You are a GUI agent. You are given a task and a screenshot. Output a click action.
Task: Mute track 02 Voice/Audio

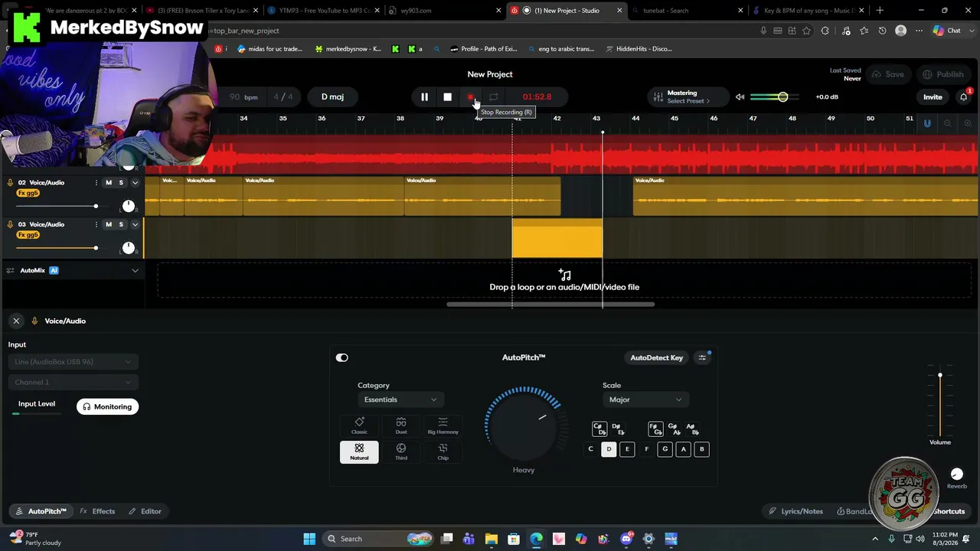[x=109, y=183]
